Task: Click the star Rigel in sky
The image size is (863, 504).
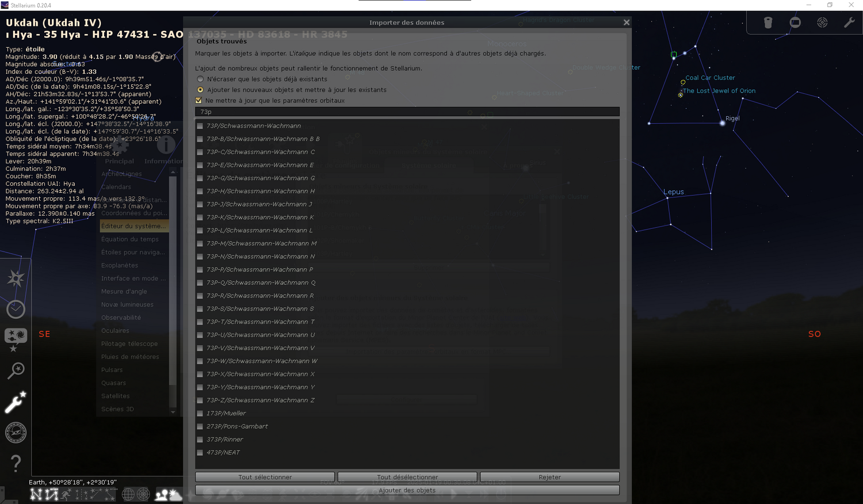Action: tap(723, 123)
